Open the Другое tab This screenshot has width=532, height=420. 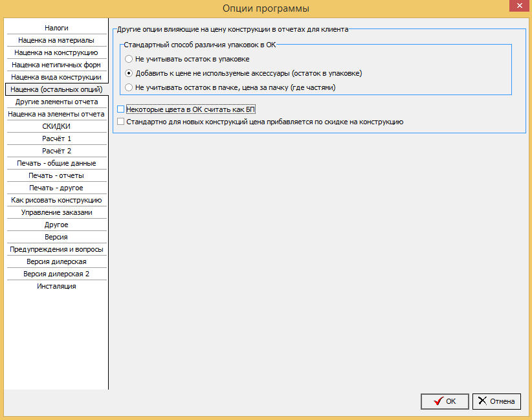[x=56, y=225]
